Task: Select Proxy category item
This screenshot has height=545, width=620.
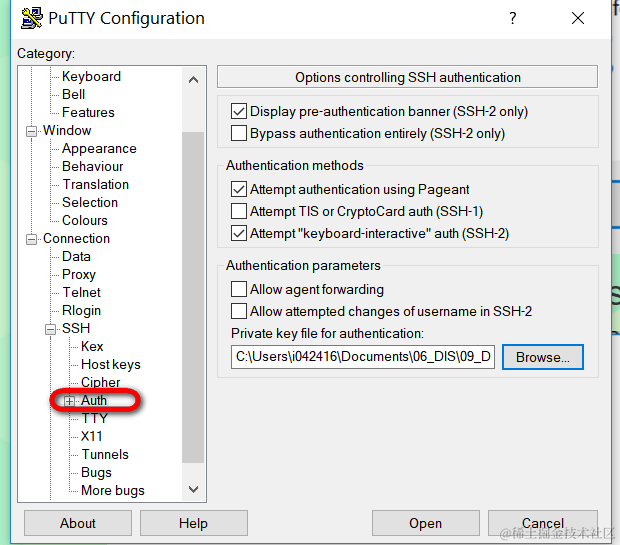Action: pyautogui.click(x=79, y=274)
